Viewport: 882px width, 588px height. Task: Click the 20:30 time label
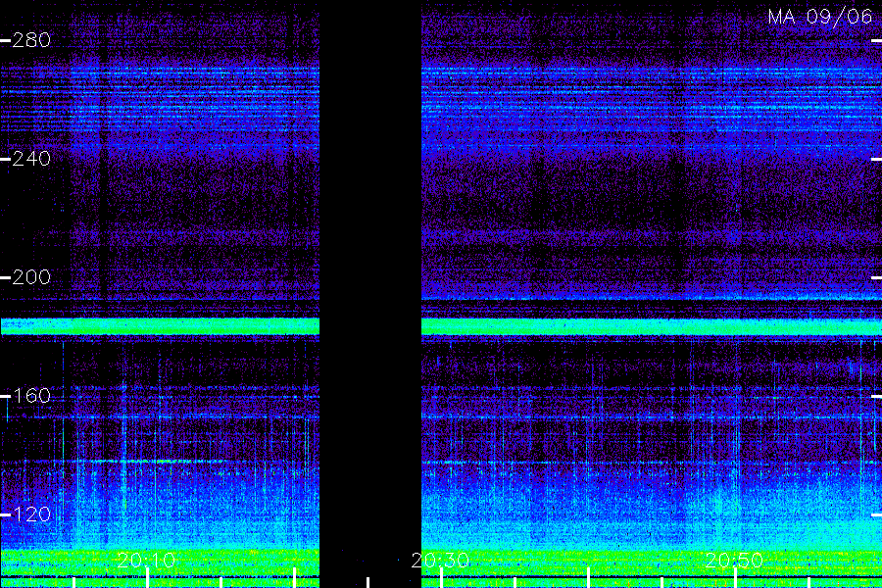[440, 561]
